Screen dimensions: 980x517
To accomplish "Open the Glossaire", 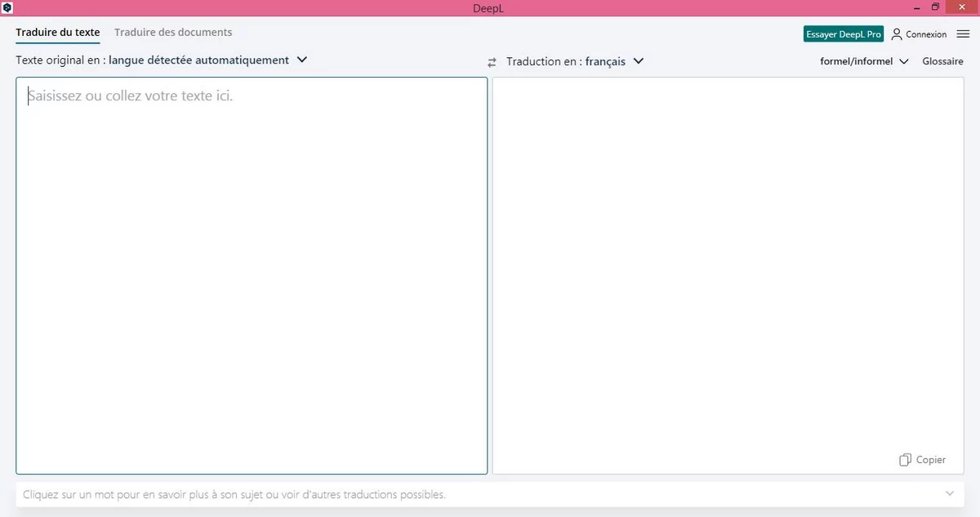I will coord(943,61).
